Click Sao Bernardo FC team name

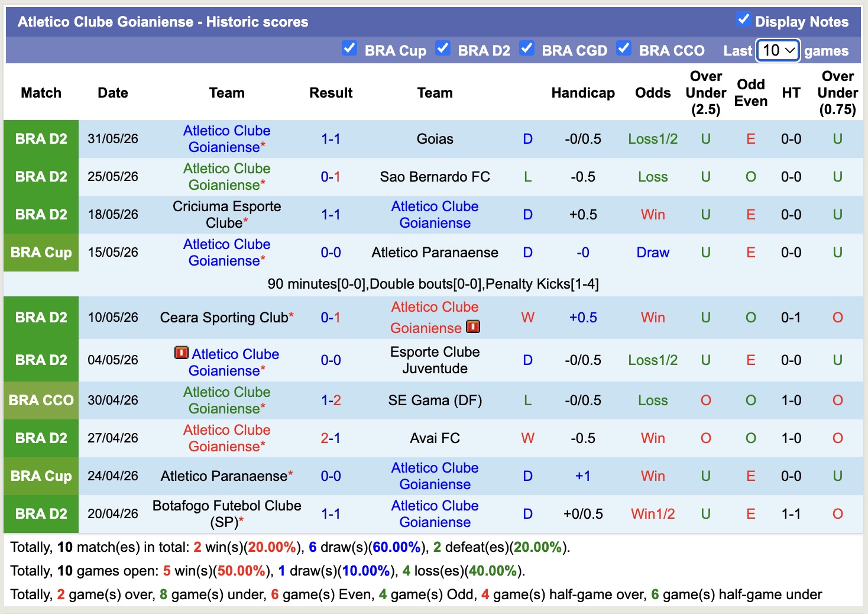click(435, 177)
